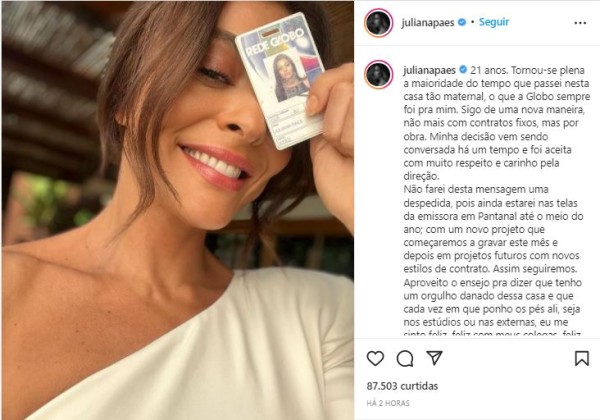600x420 pixels.
Task: Click the header profile picture avatar
Action: 378,23
